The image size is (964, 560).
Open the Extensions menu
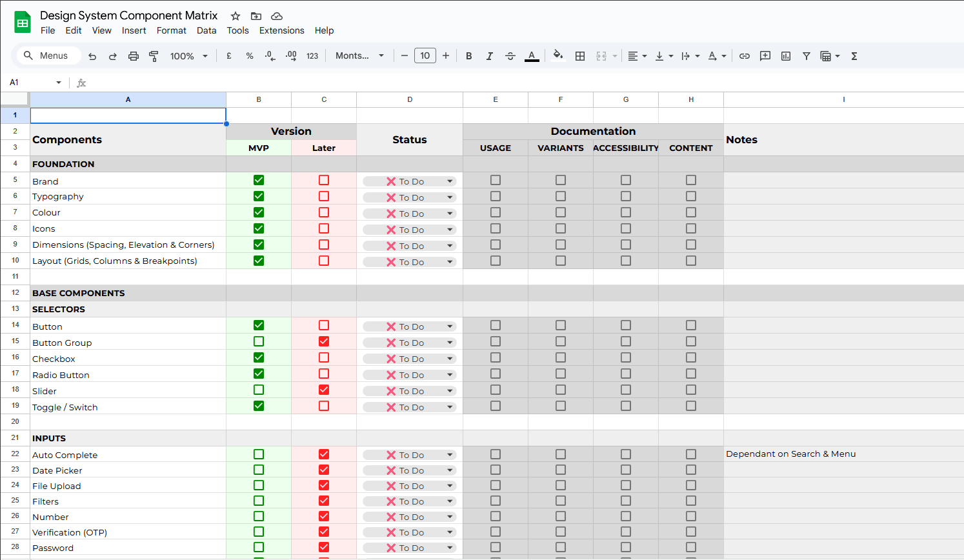click(282, 30)
